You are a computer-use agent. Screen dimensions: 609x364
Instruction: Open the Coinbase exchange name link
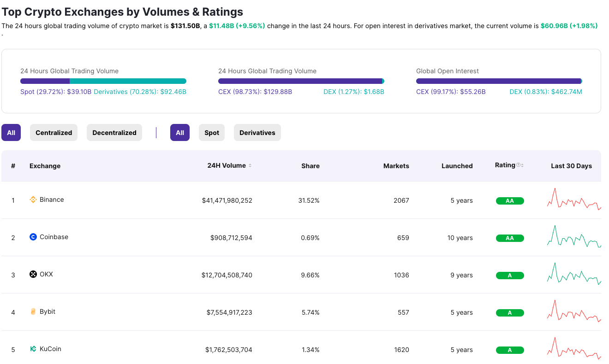[x=53, y=237]
